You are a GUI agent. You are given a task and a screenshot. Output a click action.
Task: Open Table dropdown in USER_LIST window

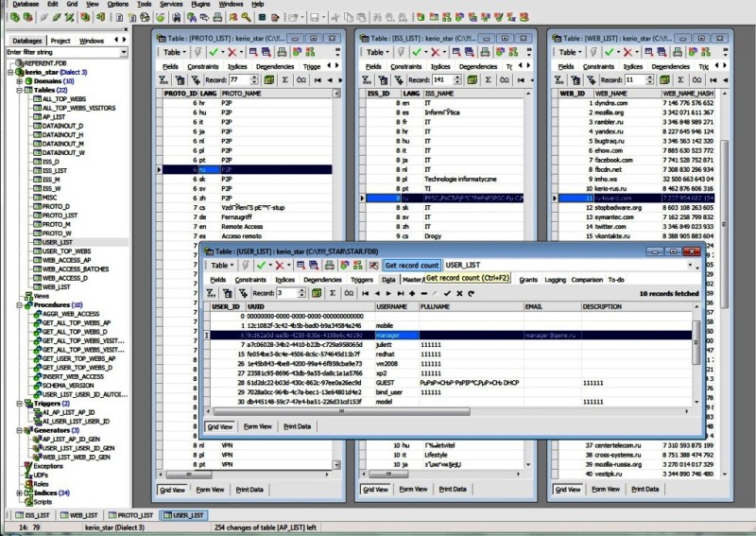[222, 265]
